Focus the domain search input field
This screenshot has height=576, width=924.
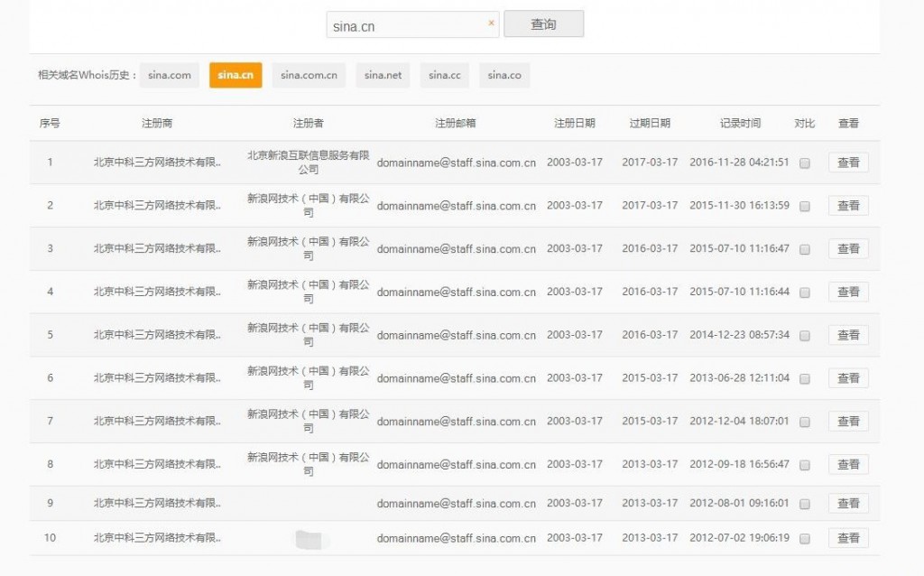pos(412,25)
